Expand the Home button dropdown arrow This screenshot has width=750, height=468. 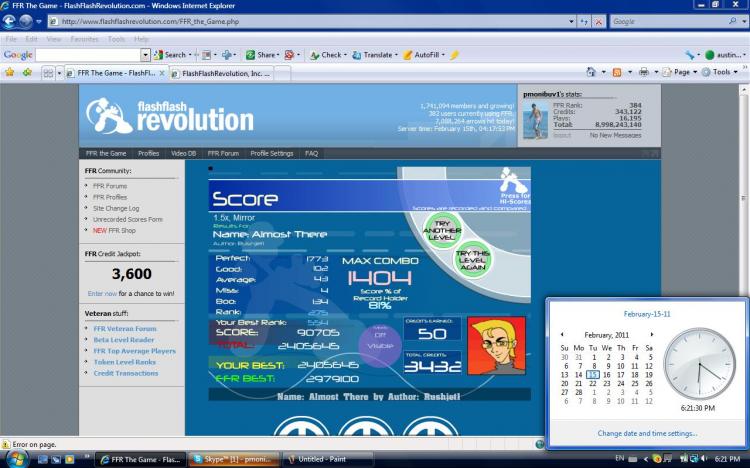pos(604,72)
